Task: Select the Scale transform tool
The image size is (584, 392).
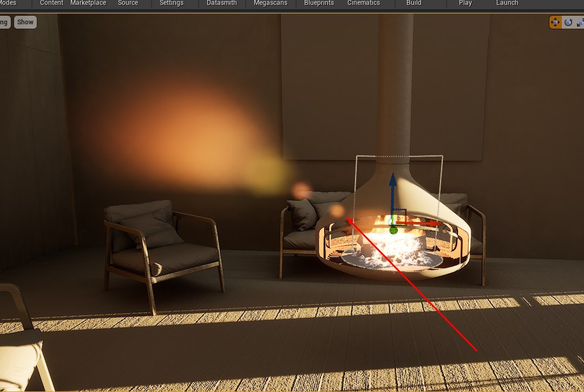Action: click(580, 22)
